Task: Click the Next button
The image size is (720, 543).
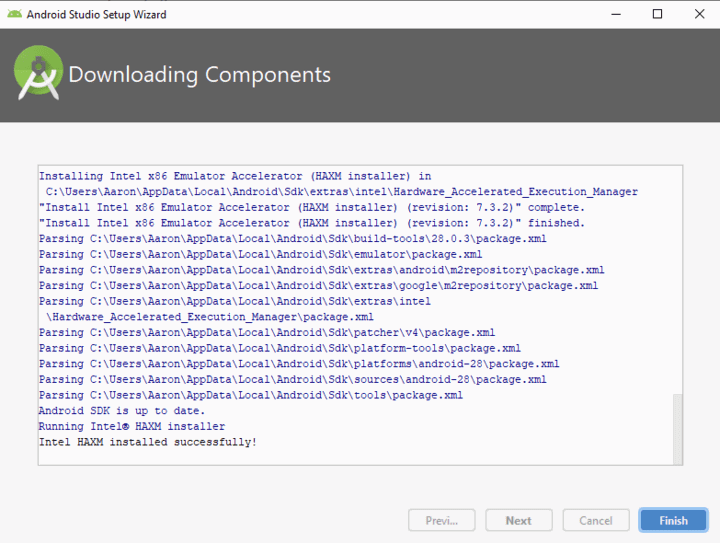Action: (519, 520)
